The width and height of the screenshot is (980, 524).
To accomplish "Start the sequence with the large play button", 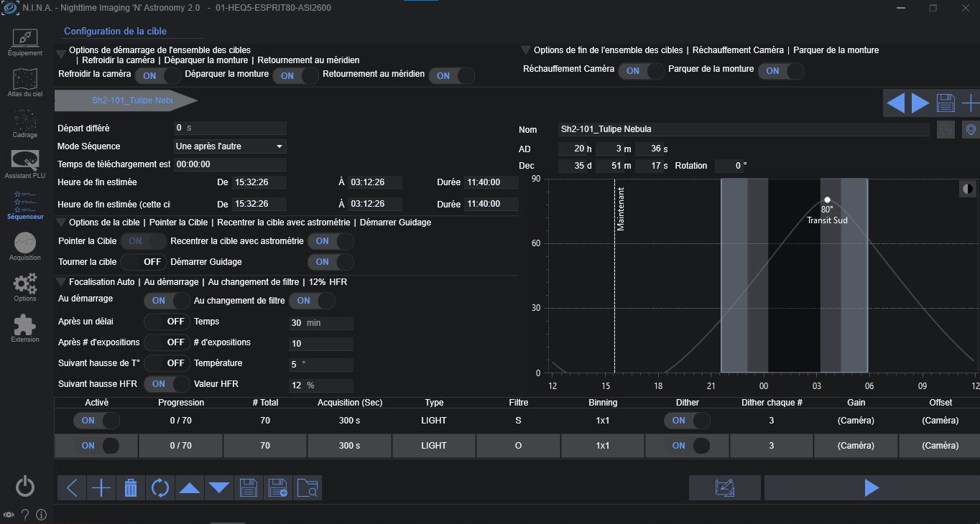I will [x=872, y=488].
